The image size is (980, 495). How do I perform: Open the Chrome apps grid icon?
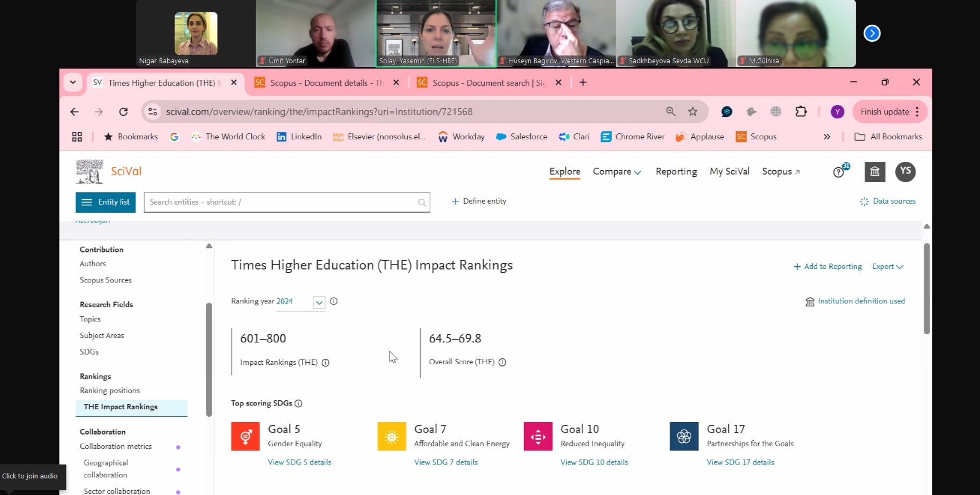[x=77, y=137]
